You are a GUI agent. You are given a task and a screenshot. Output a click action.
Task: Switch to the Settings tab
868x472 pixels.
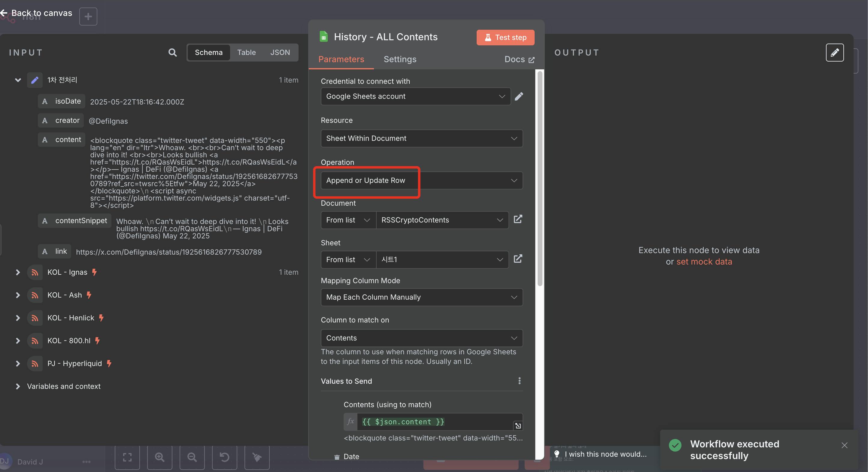tap(400, 59)
